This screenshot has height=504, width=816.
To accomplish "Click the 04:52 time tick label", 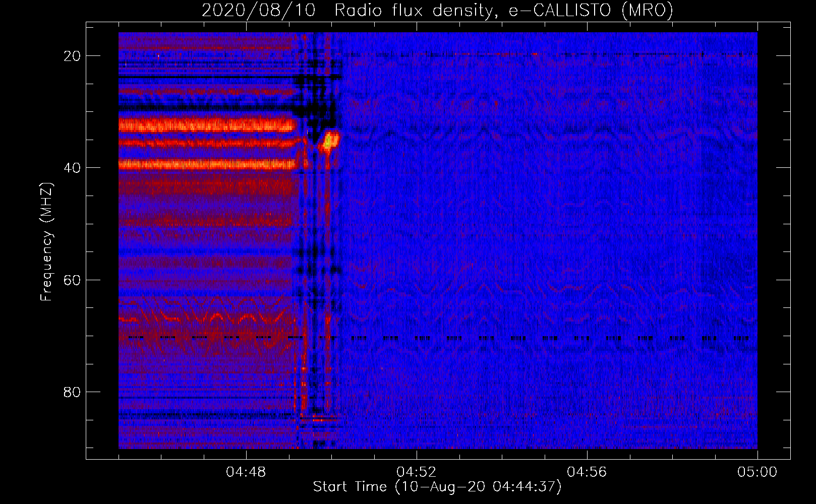I will click(x=417, y=472).
